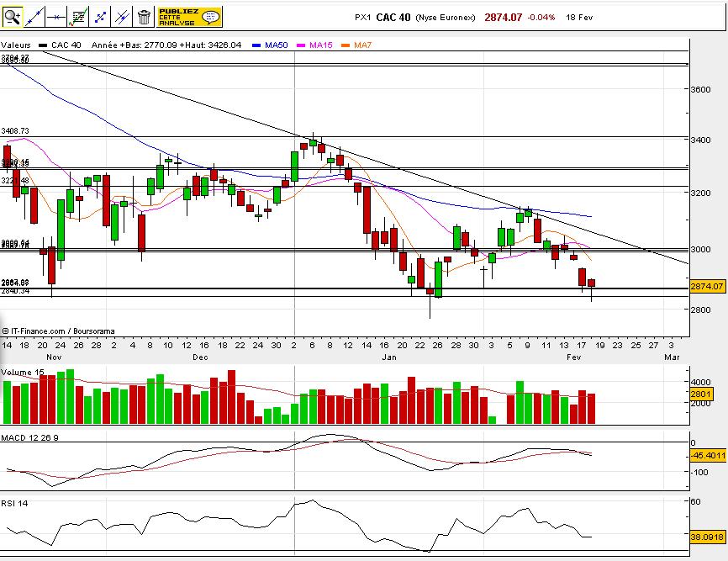Click the yellow 38.0918 RSI value tag
The image size is (728, 561).
pos(707,537)
